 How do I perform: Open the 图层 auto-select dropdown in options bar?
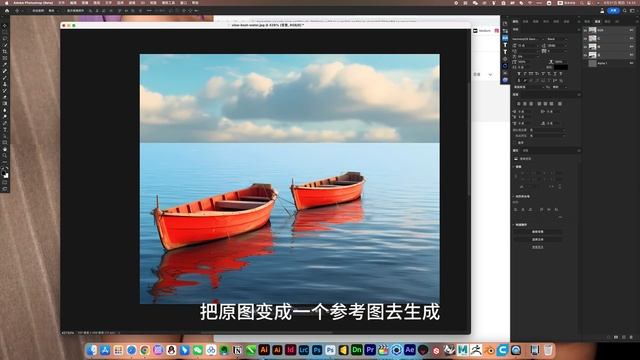point(52,11)
